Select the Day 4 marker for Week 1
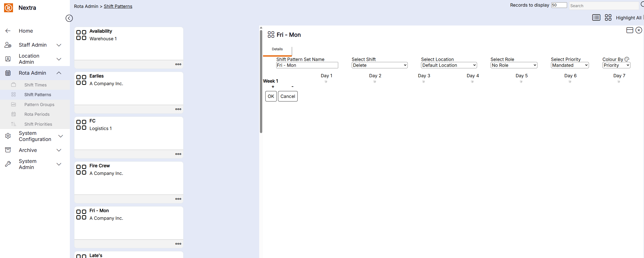644x258 pixels. [x=472, y=82]
